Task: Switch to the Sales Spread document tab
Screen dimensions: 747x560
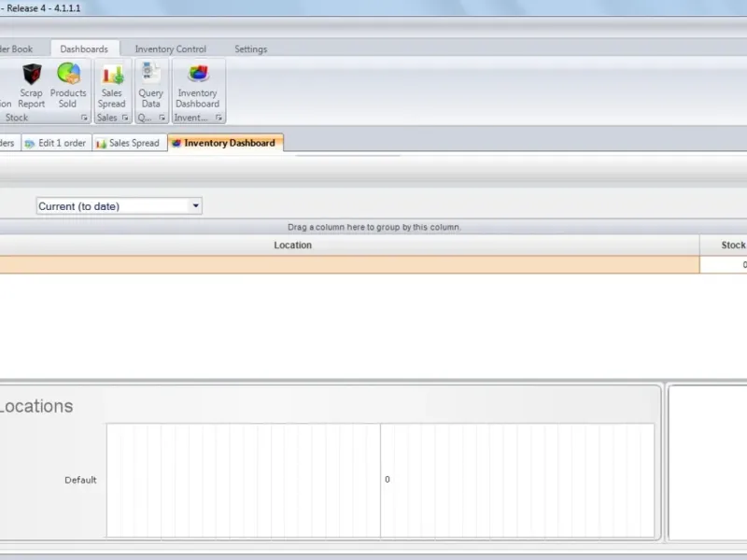Action: [x=129, y=143]
